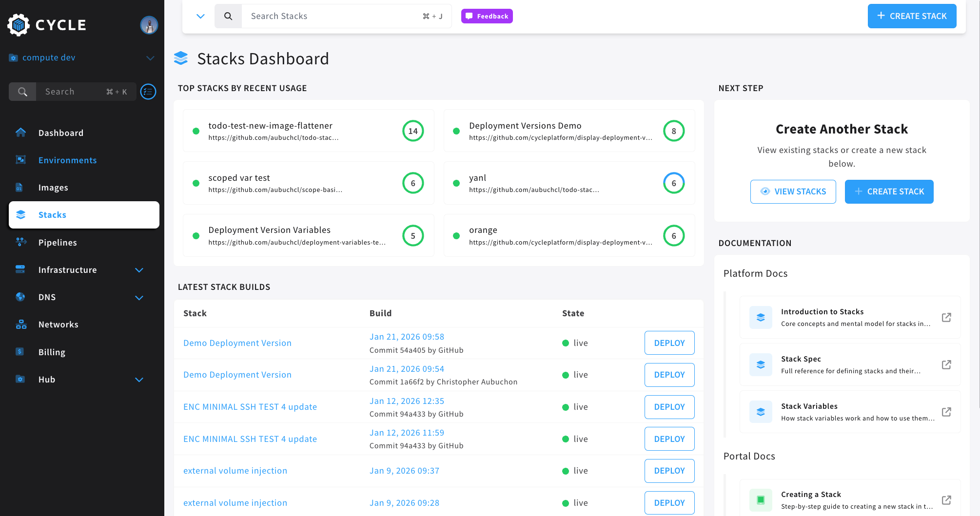Expand the Infrastructure menu section

tap(139, 270)
